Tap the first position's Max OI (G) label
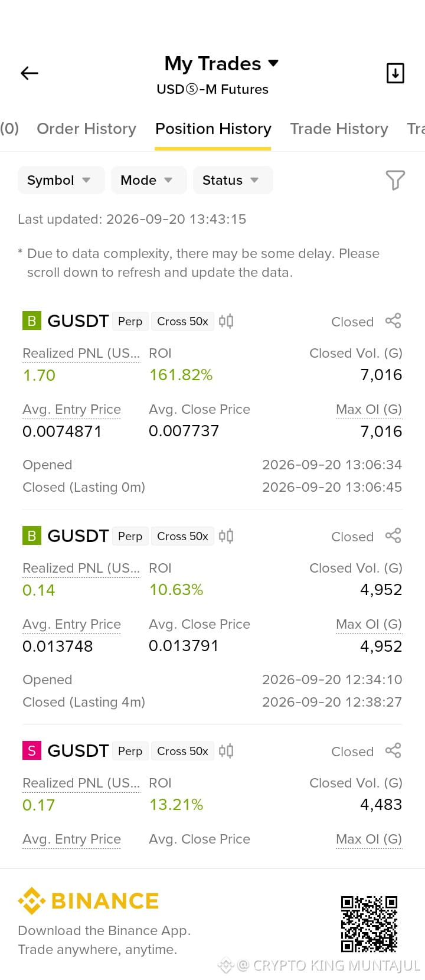 point(369,409)
